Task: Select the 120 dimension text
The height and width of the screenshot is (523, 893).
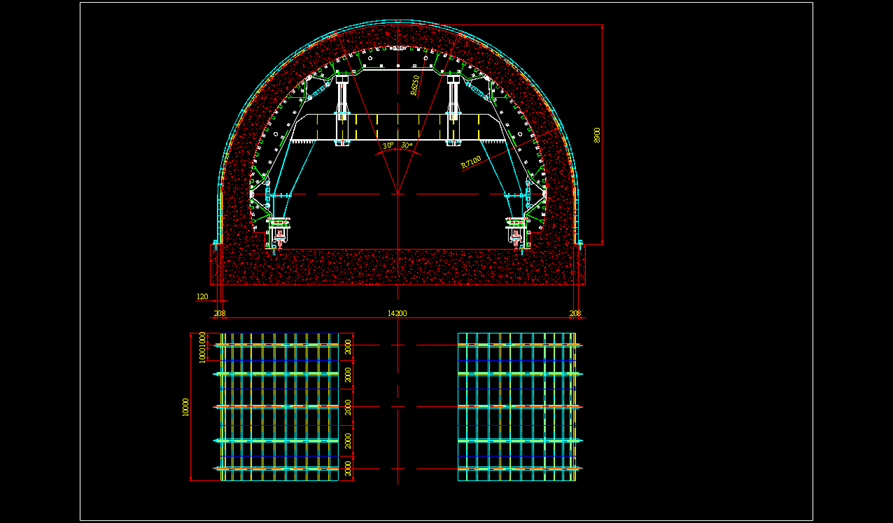Action: tap(202, 297)
